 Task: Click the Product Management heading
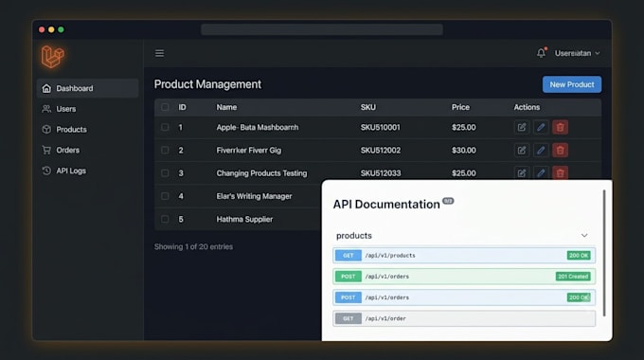point(207,84)
